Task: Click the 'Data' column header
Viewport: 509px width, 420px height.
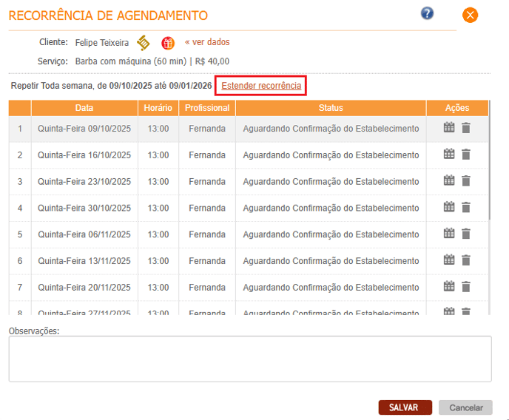Action: [84, 108]
